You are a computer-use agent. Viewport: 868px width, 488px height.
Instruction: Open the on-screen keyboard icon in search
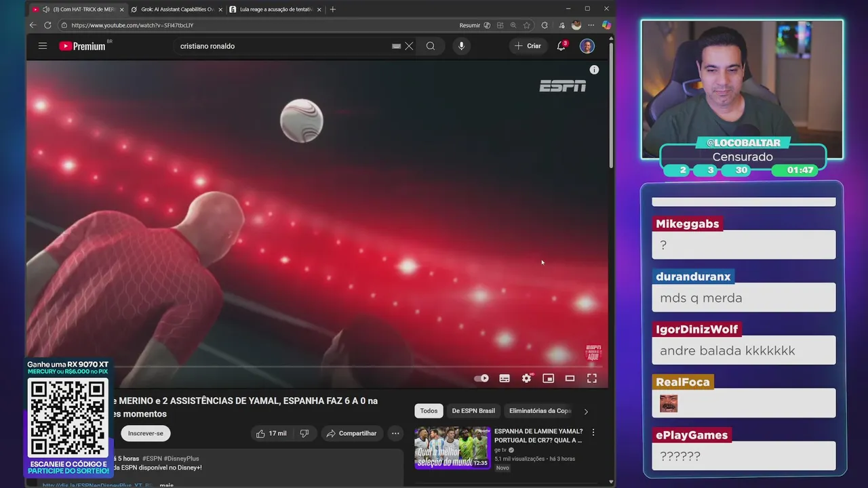(x=397, y=46)
